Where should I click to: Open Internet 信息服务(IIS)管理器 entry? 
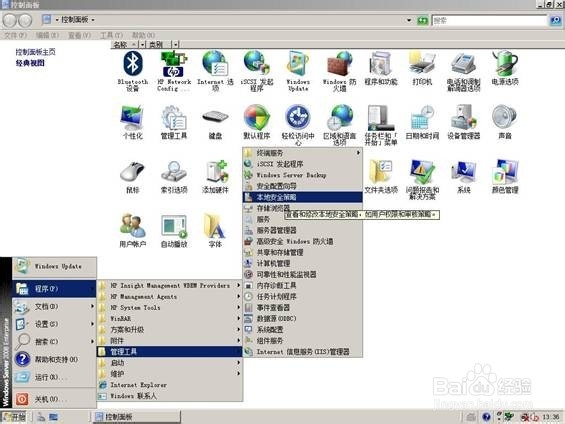coord(303,352)
